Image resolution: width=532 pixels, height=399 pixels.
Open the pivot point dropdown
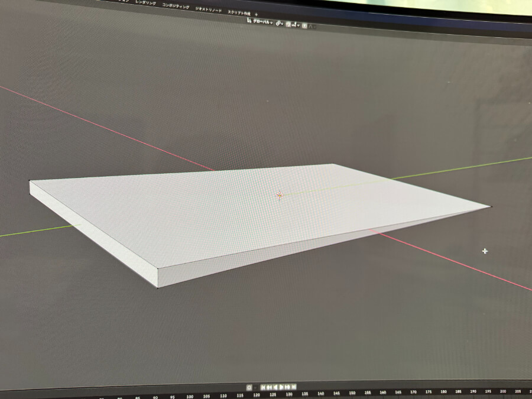(279, 24)
